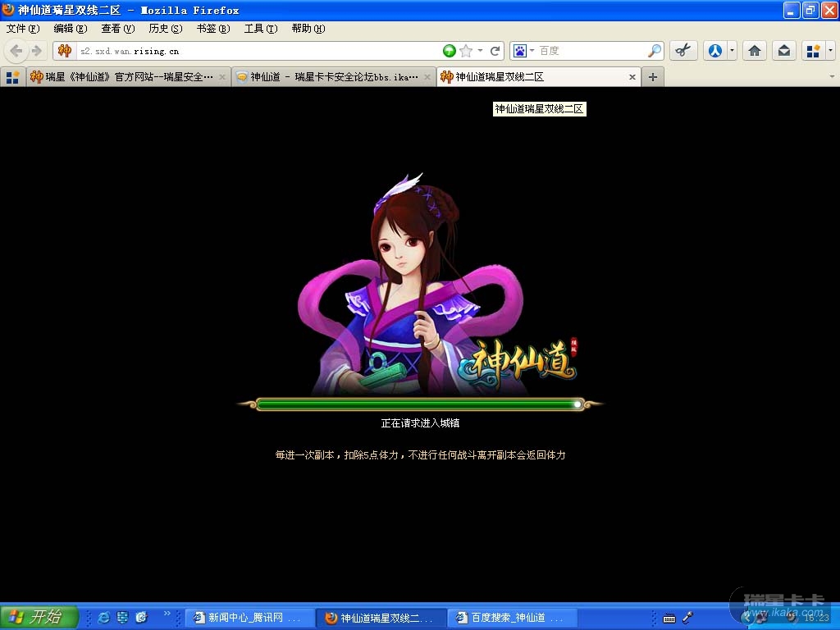
Task: Expand the dropdown next to blue person icon
Action: click(x=732, y=51)
